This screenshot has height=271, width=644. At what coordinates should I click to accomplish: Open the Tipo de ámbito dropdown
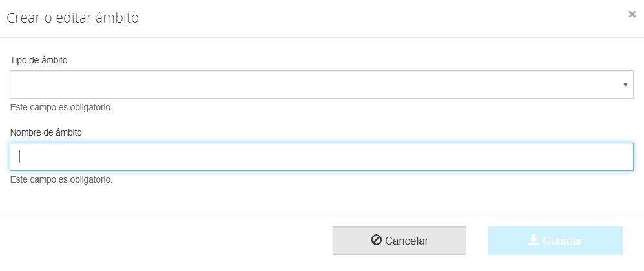pos(321,85)
